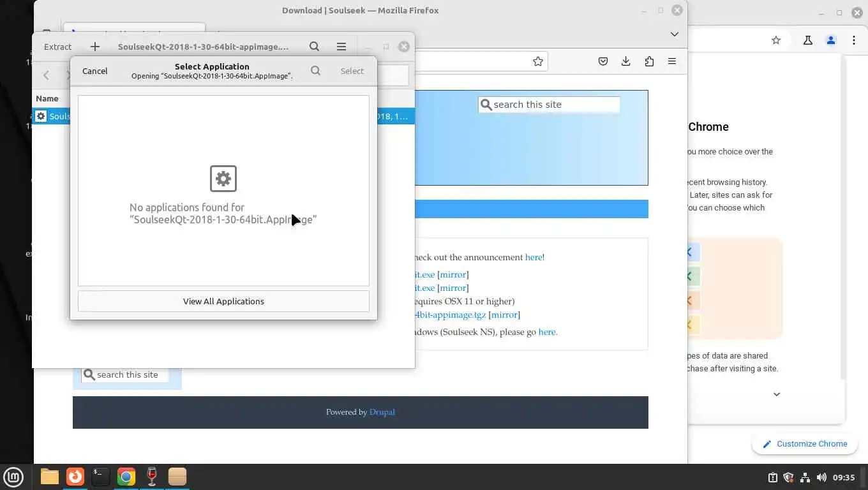The width and height of the screenshot is (868, 490).
Task: Open the terminal icon in the taskbar
Action: (100, 477)
